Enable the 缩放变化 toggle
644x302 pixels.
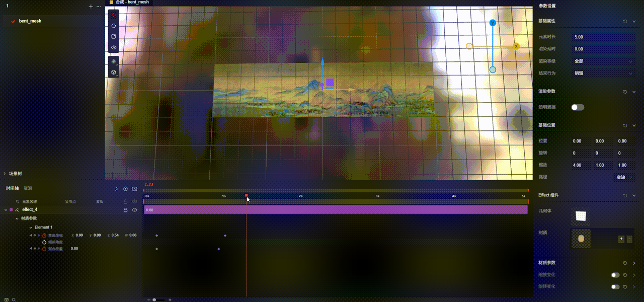[615, 275]
